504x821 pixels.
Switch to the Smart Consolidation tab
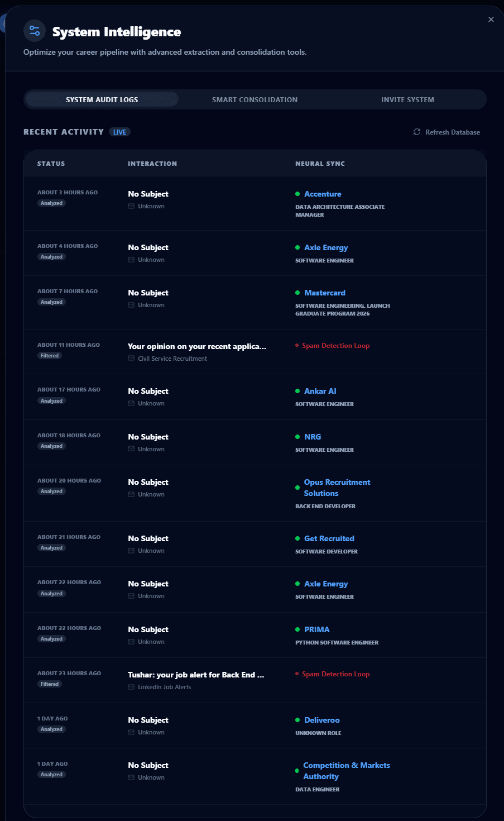tap(255, 99)
